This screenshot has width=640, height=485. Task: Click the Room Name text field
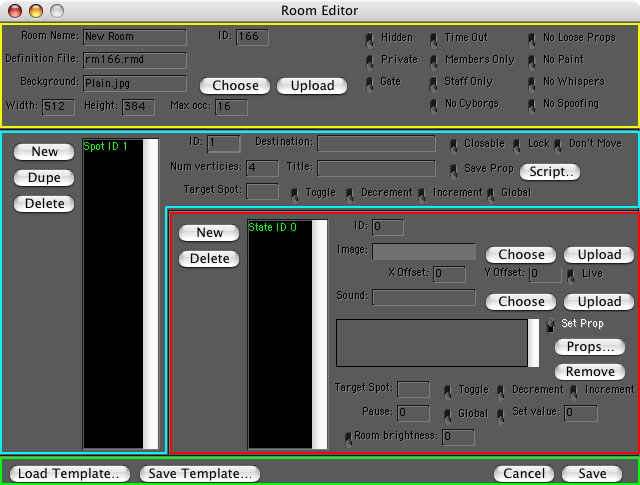[134, 37]
